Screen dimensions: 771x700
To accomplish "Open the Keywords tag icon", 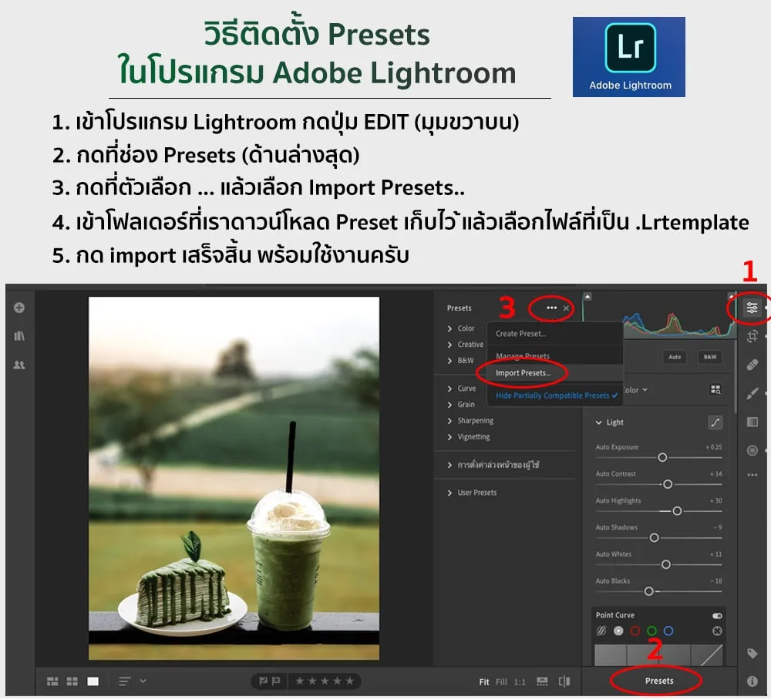I will coord(752,654).
